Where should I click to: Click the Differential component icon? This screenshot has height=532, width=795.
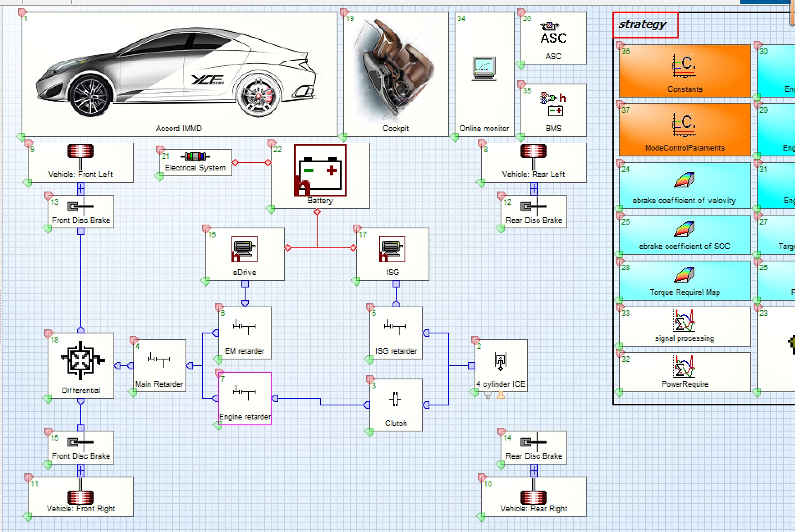[x=81, y=360]
